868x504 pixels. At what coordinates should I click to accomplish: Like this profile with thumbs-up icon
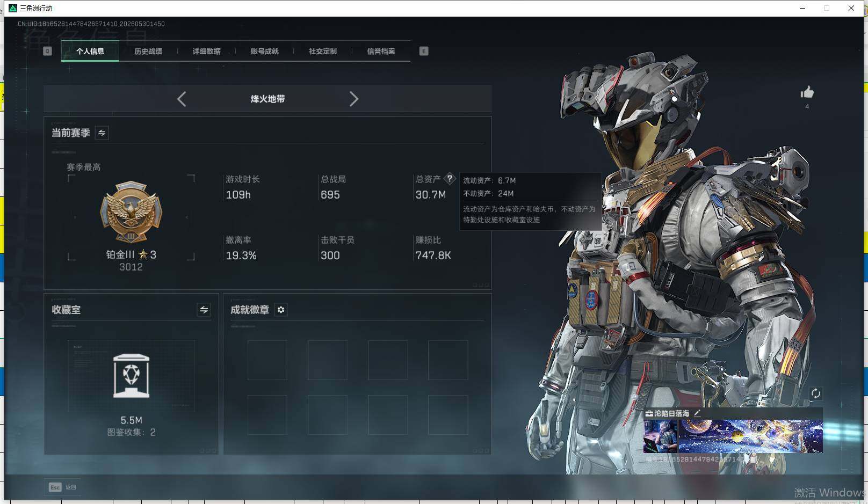tap(807, 92)
